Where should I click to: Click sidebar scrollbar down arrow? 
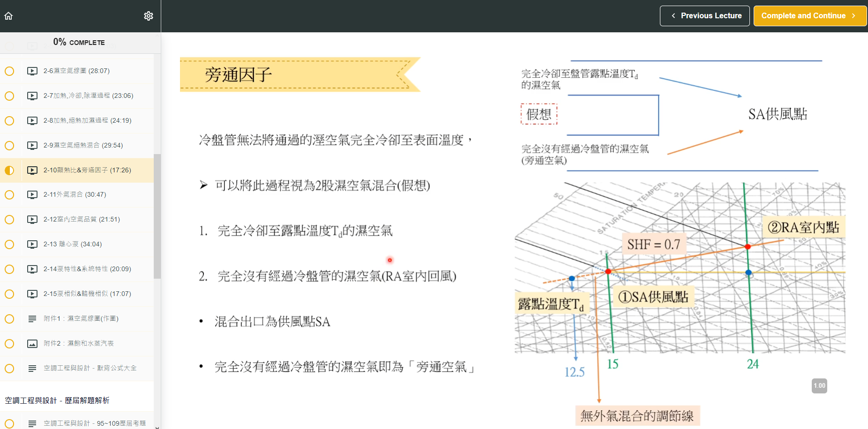click(157, 427)
